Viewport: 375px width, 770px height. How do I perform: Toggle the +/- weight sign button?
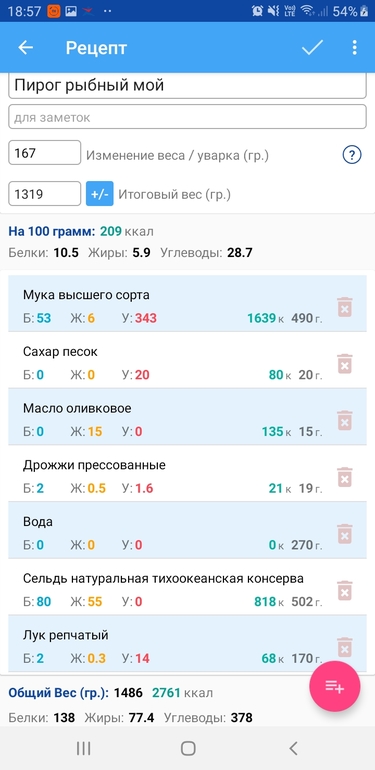point(100,194)
